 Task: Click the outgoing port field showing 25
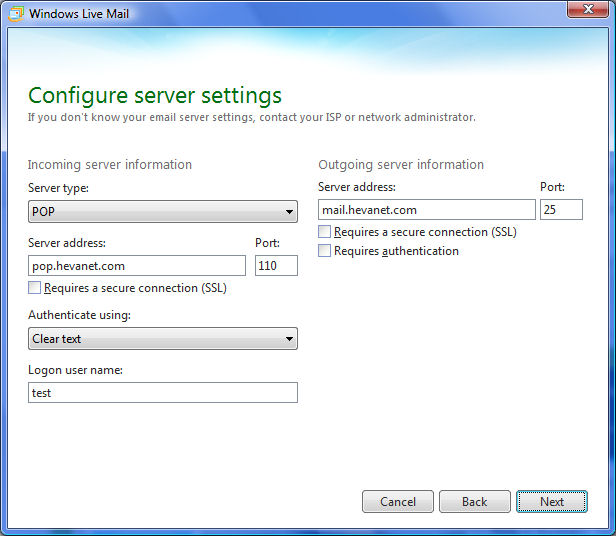click(561, 209)
